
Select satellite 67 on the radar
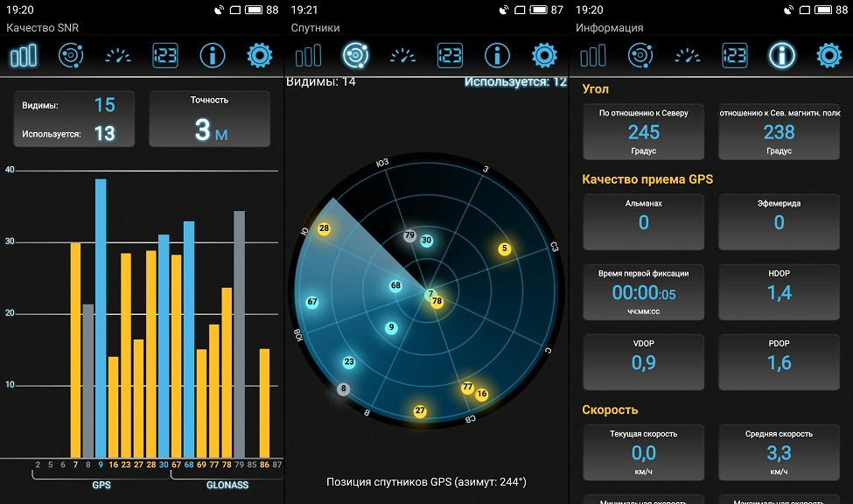(x=312, y=302)
